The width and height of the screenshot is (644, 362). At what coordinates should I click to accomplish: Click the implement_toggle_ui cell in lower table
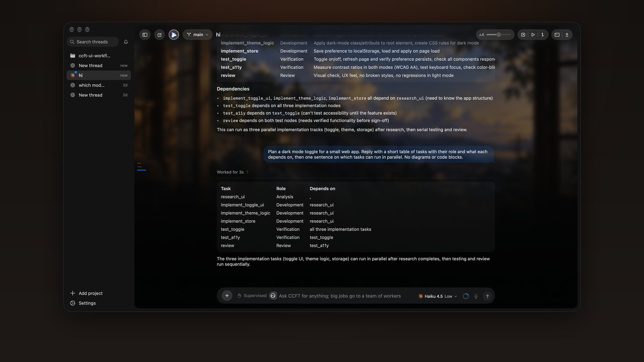pos(242,205)
